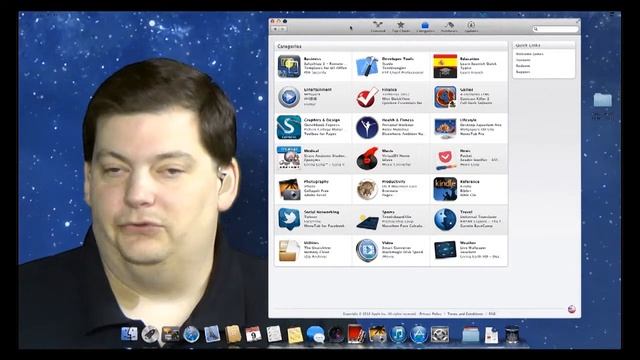Click the App Store search field
Image resolution: width=640 pixels, height=360 pixels.
coord(556,29)
